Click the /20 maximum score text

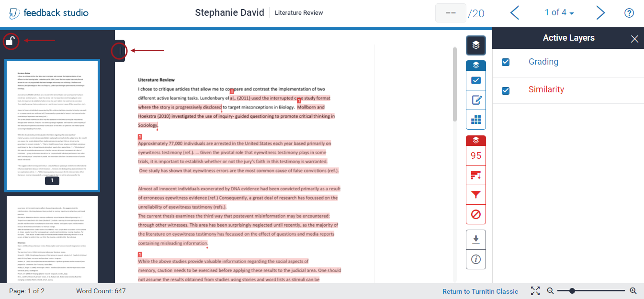pos(476,13)
